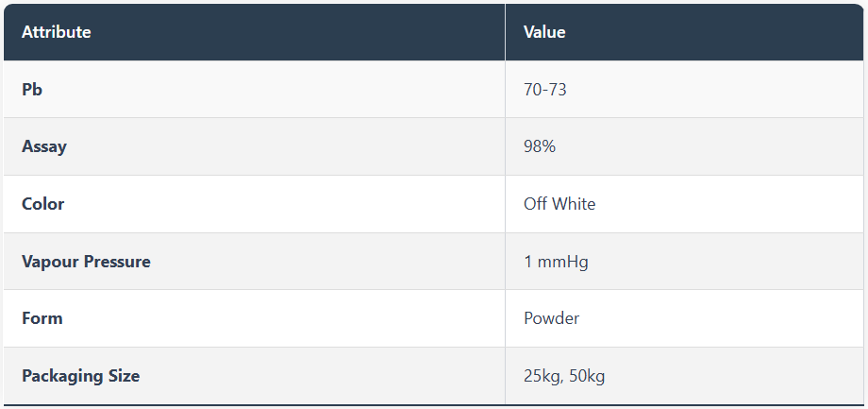Click the number 70 in the Pb value
This screenshot has height=409, width=868.
point(533,90)
